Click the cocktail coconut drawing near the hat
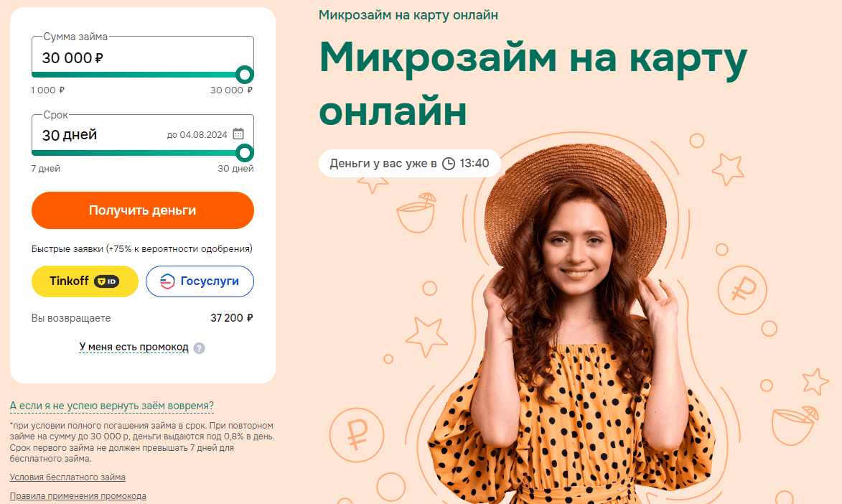Viewport: 842px width, 504px height. coord(417,213)
